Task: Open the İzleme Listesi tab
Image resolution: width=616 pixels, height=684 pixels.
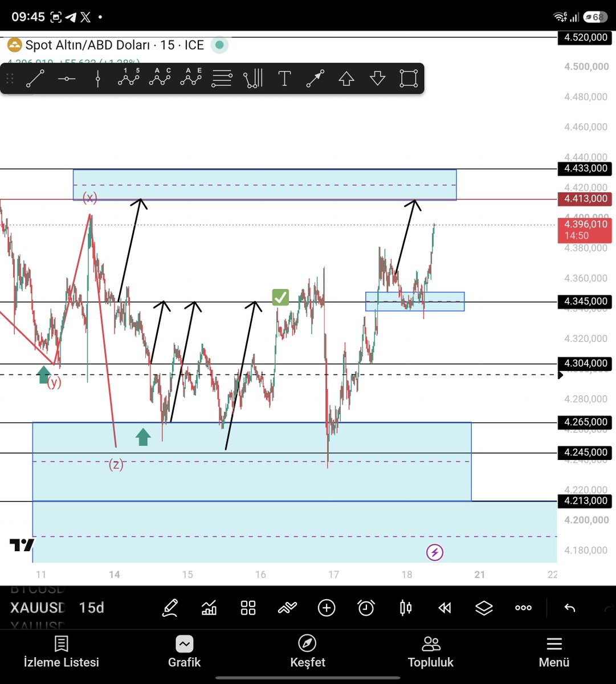Action: [x=62, y=652]
